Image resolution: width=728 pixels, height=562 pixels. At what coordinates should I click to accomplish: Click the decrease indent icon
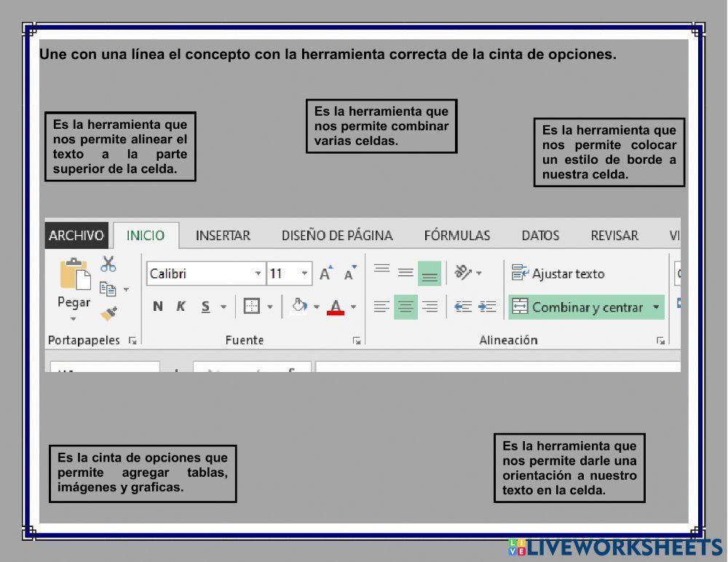[x=463, y=307]
